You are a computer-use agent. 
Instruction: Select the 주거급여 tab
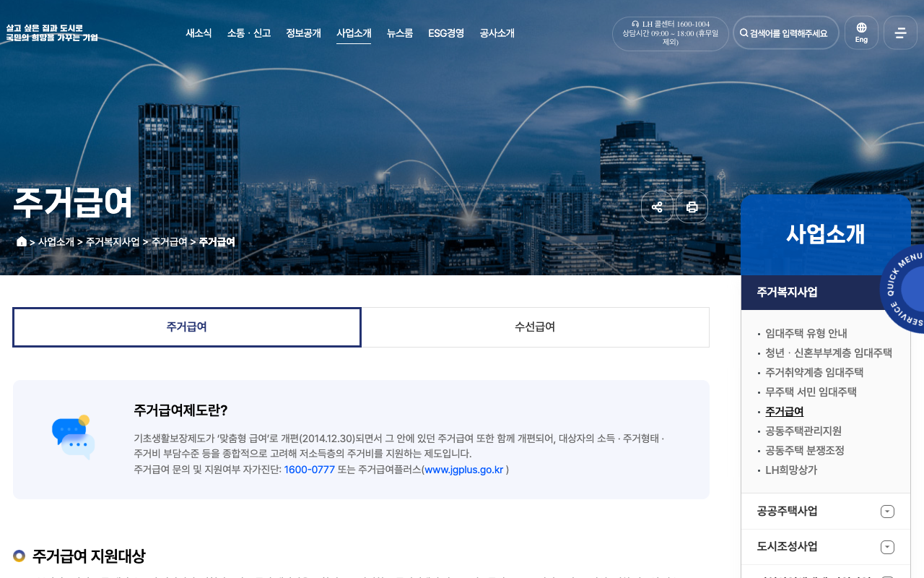coord(187,327)
